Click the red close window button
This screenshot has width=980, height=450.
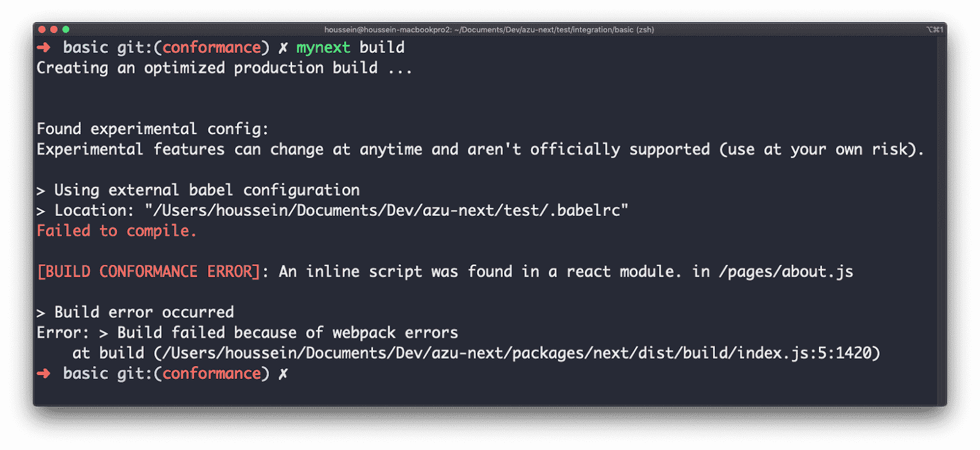coord(42,29)
